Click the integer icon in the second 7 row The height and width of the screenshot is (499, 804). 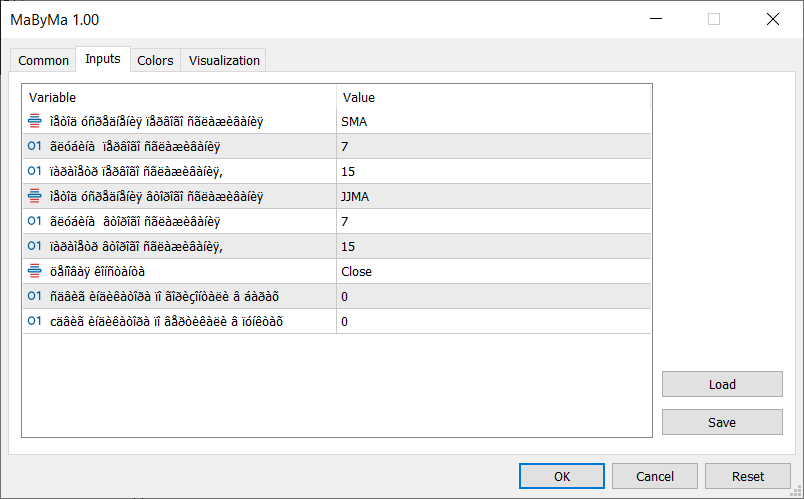pyautogui.click(x=35, y=221)
